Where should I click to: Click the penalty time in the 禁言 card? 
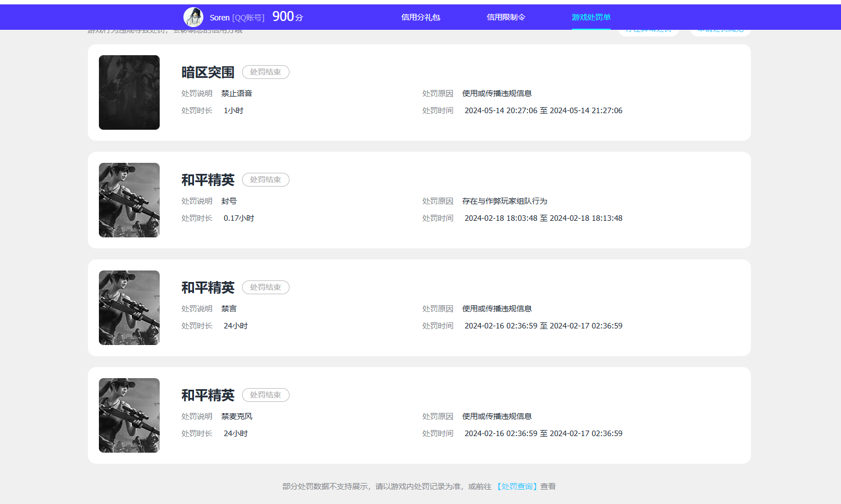pos(543,326)
